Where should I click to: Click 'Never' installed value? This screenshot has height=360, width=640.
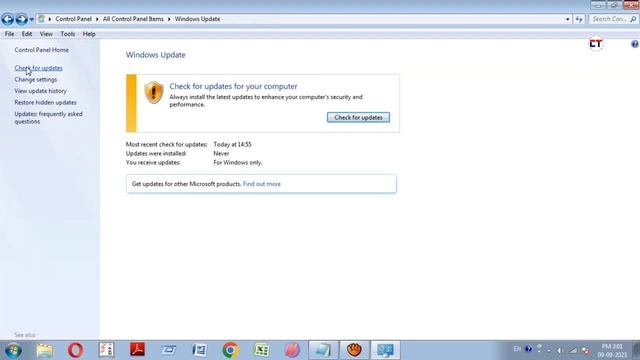tap(221, 153)
